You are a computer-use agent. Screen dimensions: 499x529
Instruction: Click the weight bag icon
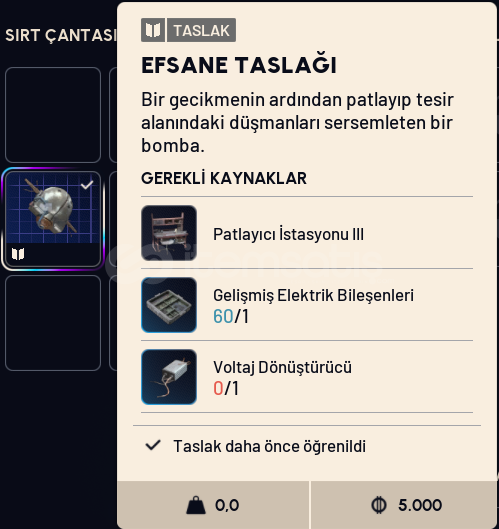[196, 505]
